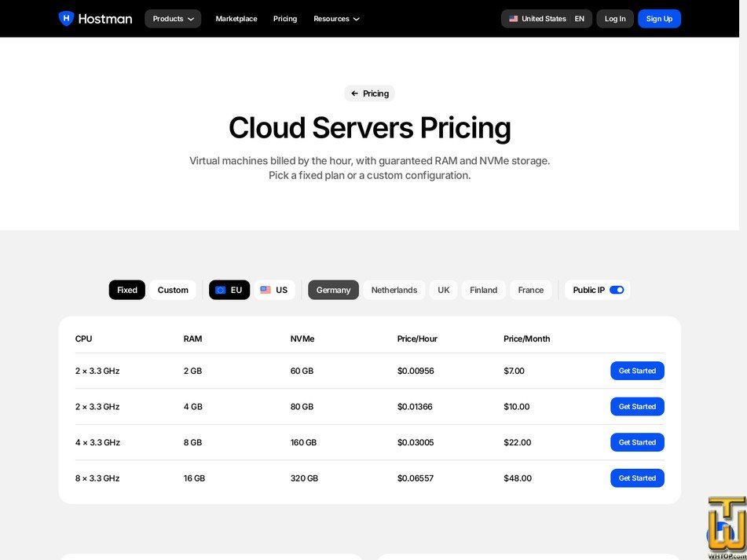Get Started with the $7.00 plan

click(x=638, y=371)
